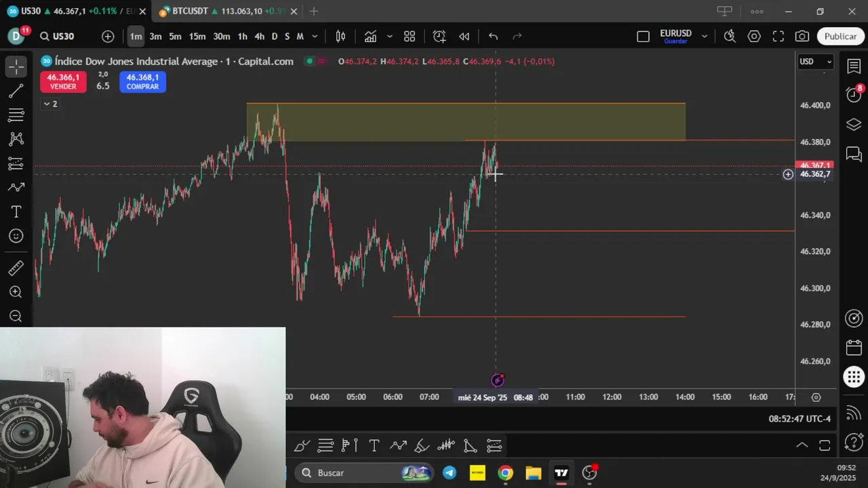Redo the last undone action
868x488 pixels.
pos(517,37)
